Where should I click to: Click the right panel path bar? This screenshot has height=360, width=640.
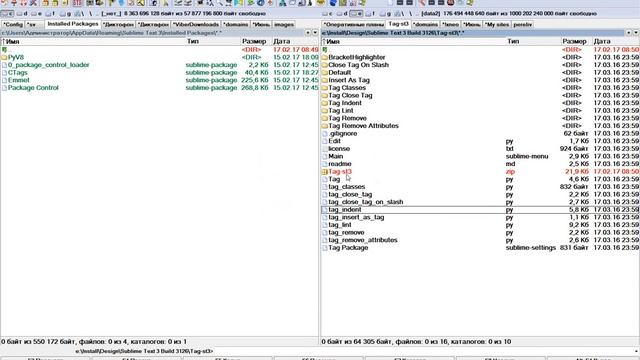point(473,33)
